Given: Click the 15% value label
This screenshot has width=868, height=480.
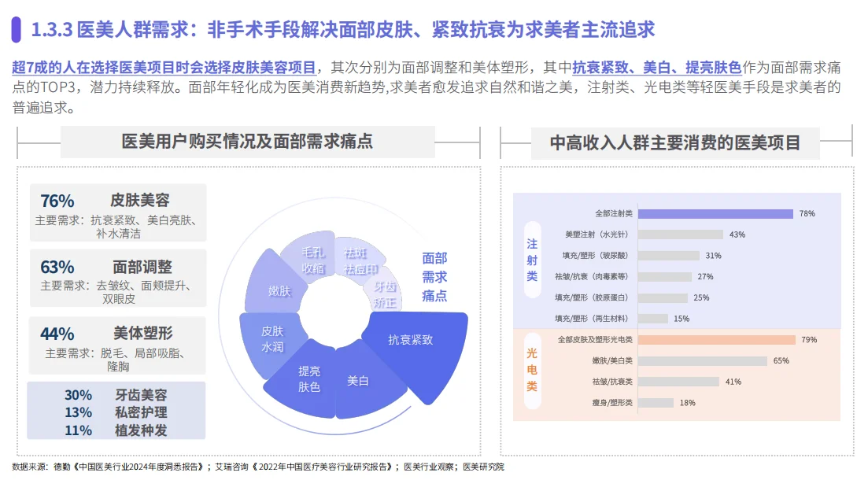Looking at the screenshot, I should (681, 319).
